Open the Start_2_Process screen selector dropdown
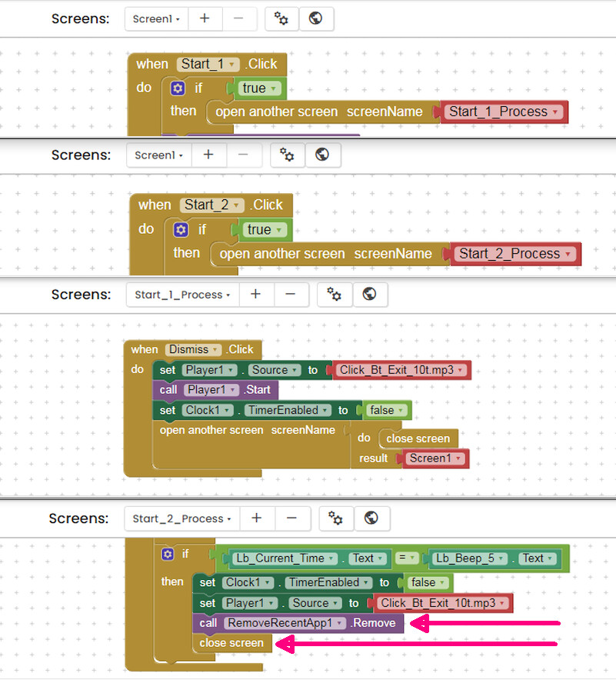Viewport: 616px width, 680px height. pyautogui.click(x=178, y=518)
